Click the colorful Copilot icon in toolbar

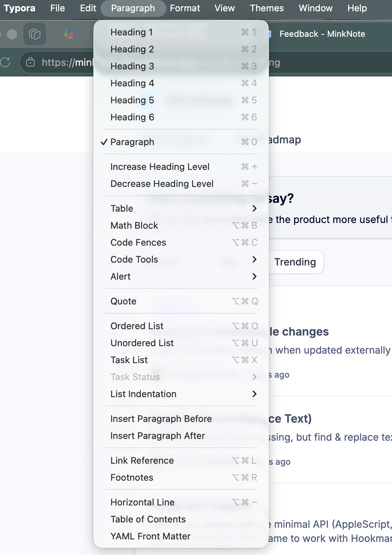69,34
